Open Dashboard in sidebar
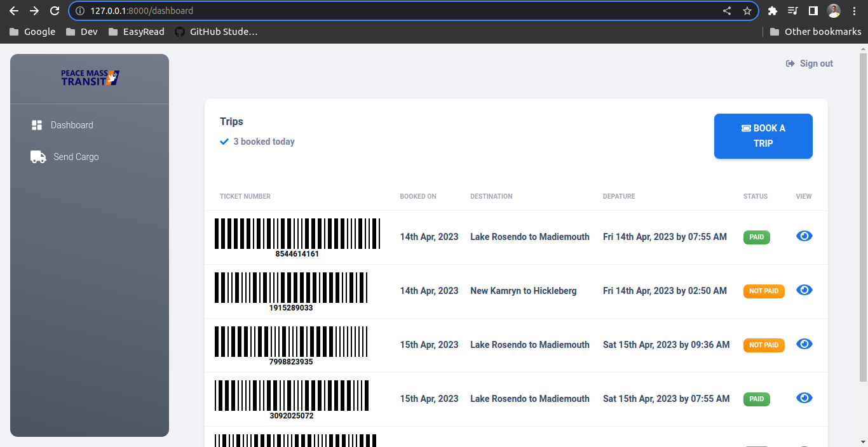This screenshot has height=447, width=868. (x=90, y=125)
